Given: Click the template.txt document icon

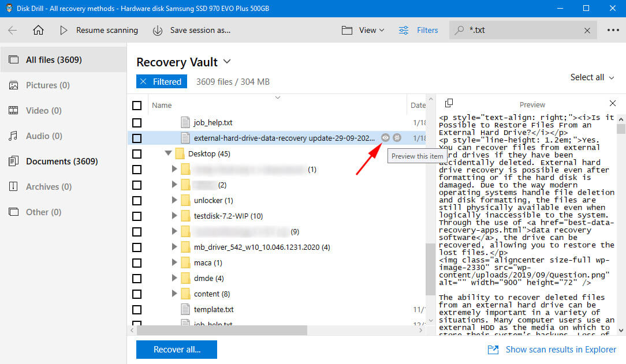Looking at the screenshot, I should point(185,309).
